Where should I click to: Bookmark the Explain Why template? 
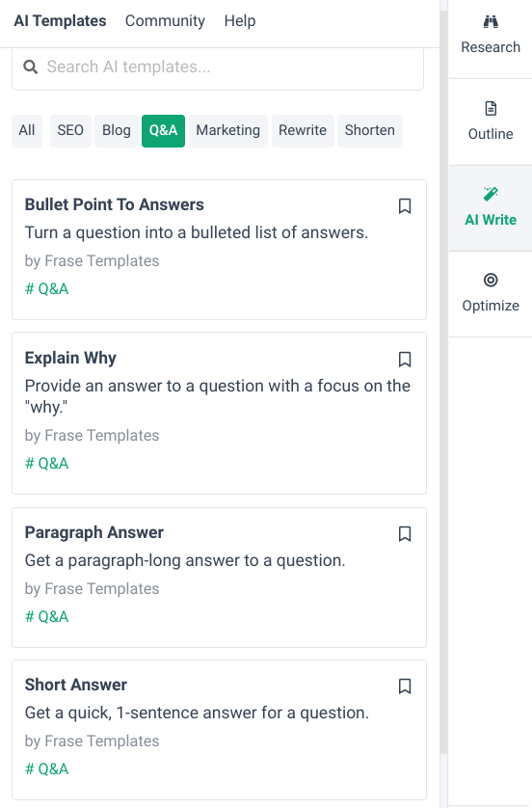[405, 360]
